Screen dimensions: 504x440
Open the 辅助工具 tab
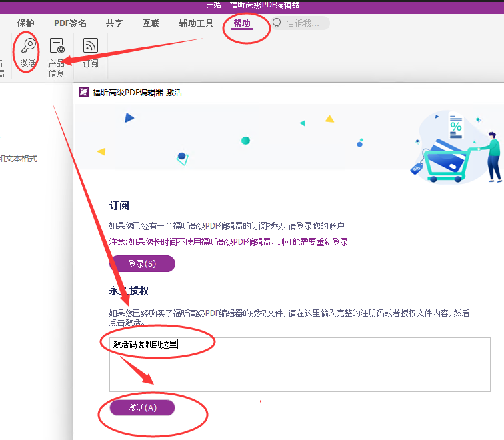click(196, 23)
